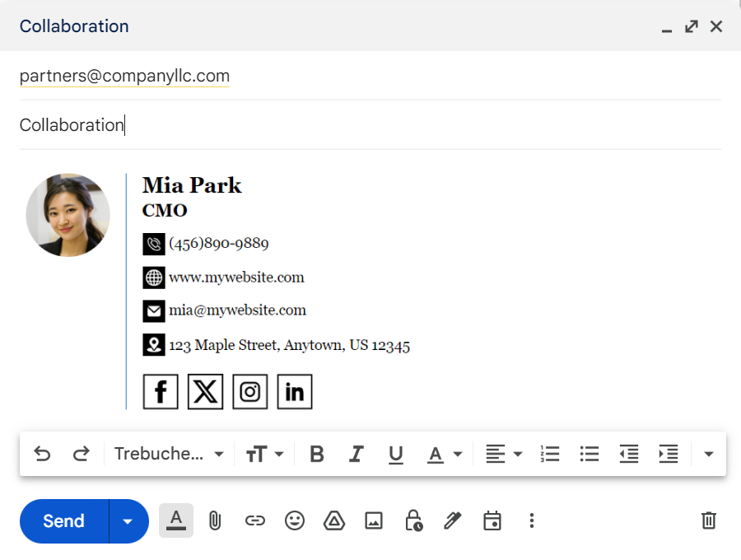
Task: Open the Trebuchet font dropdown
Action: coord(169,454)
